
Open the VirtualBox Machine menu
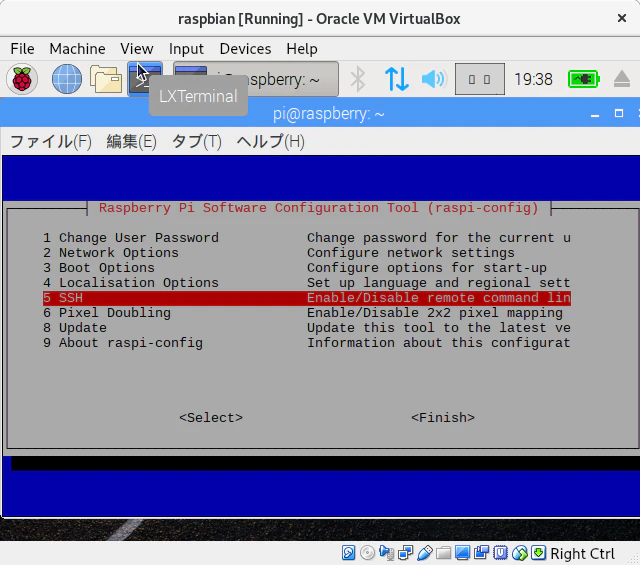(78, 49)
